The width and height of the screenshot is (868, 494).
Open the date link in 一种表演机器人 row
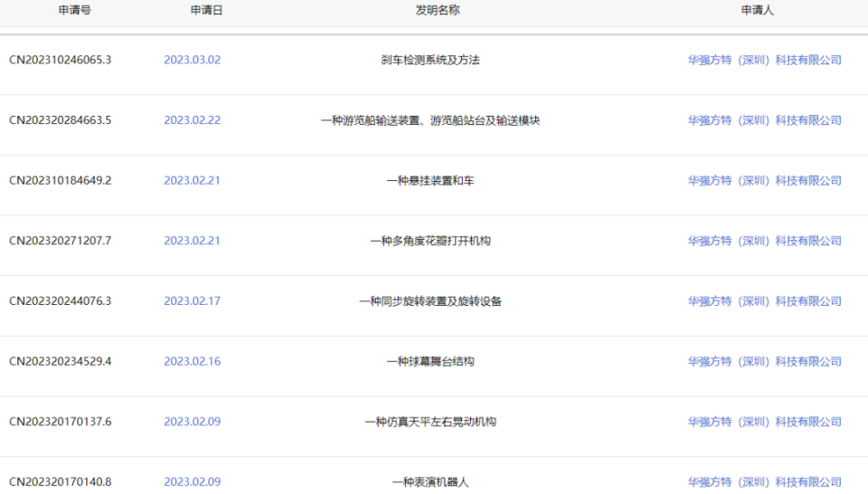pyautogui.click(x=192, y=482)
